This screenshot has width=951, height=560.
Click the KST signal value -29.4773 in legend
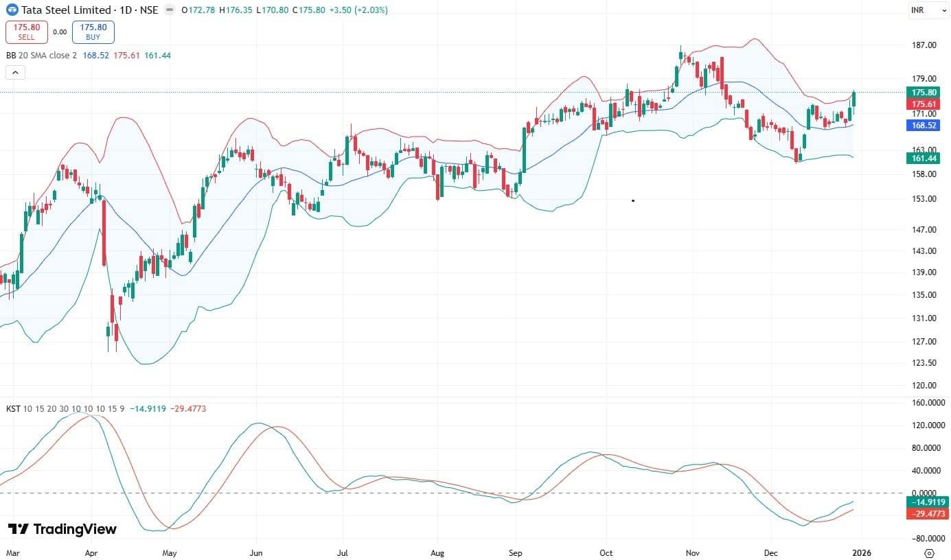[x=188, y=408]
